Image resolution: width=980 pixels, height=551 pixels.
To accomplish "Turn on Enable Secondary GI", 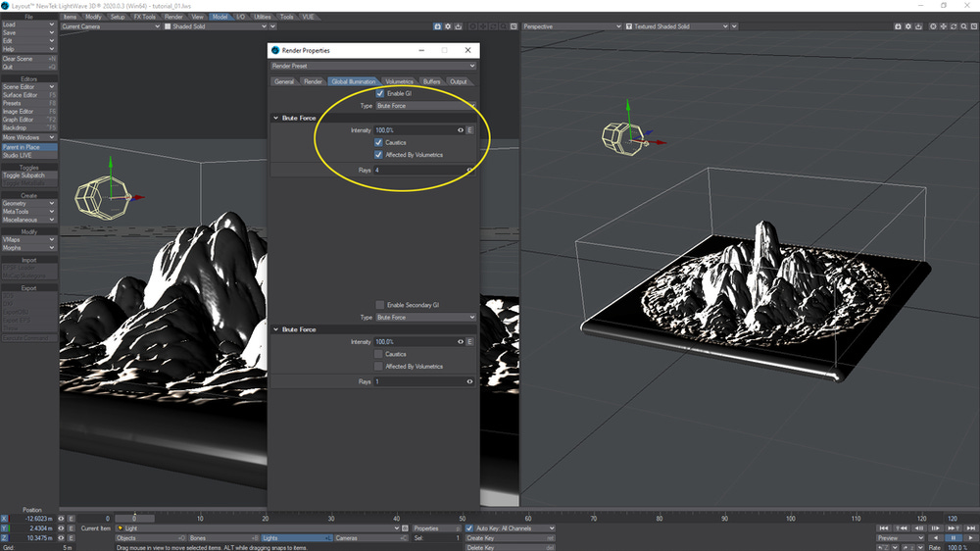I will point(379,305).
